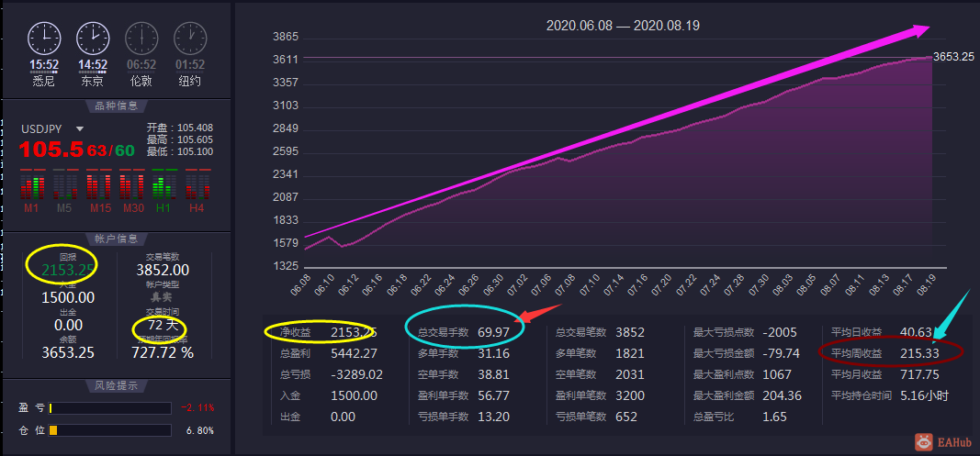The image size is (980, 456).
Task: Click the 3865 value on chart y-axis
Action: pos(286,38)
